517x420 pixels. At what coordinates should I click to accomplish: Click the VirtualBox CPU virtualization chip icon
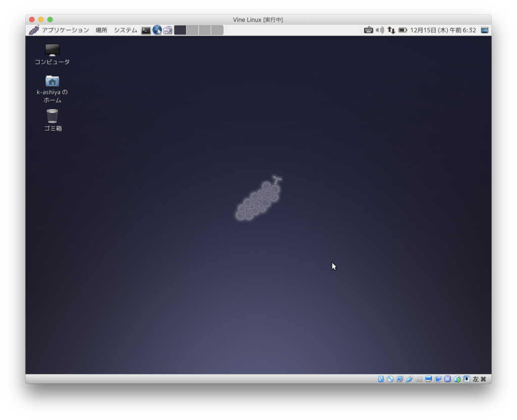(447, 379)
